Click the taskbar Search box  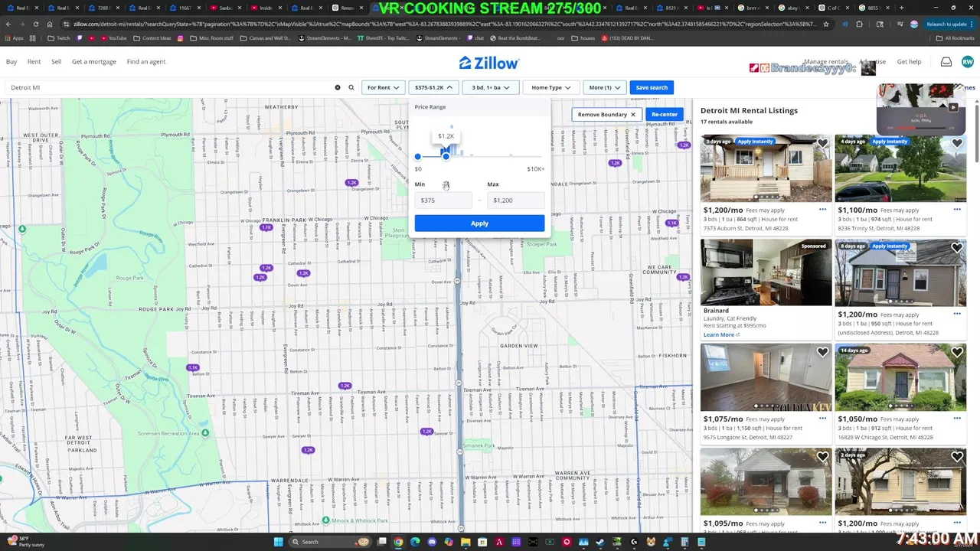pyautogui.click(x=329, y=542)
